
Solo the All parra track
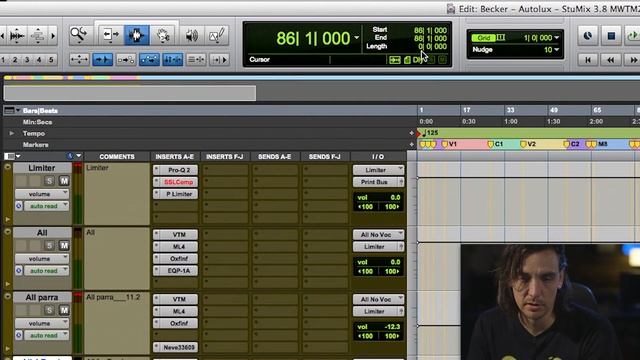[49, 310]
